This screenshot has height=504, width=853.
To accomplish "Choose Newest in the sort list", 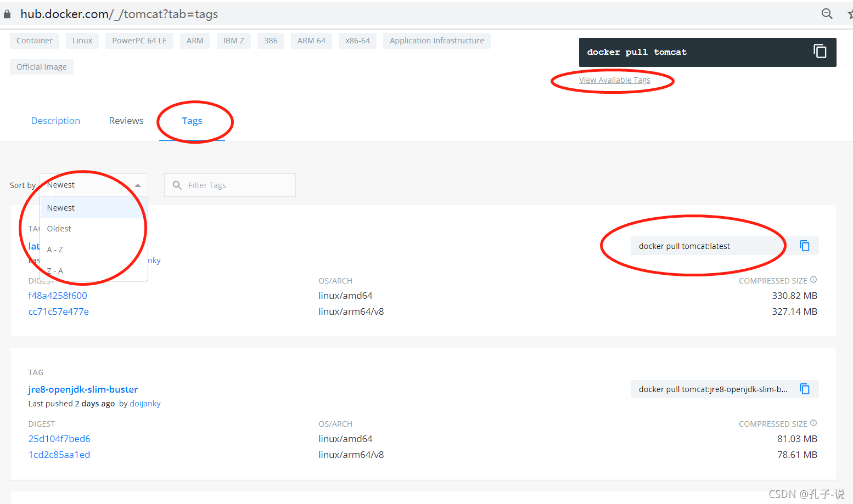I will tap(94, 208).
